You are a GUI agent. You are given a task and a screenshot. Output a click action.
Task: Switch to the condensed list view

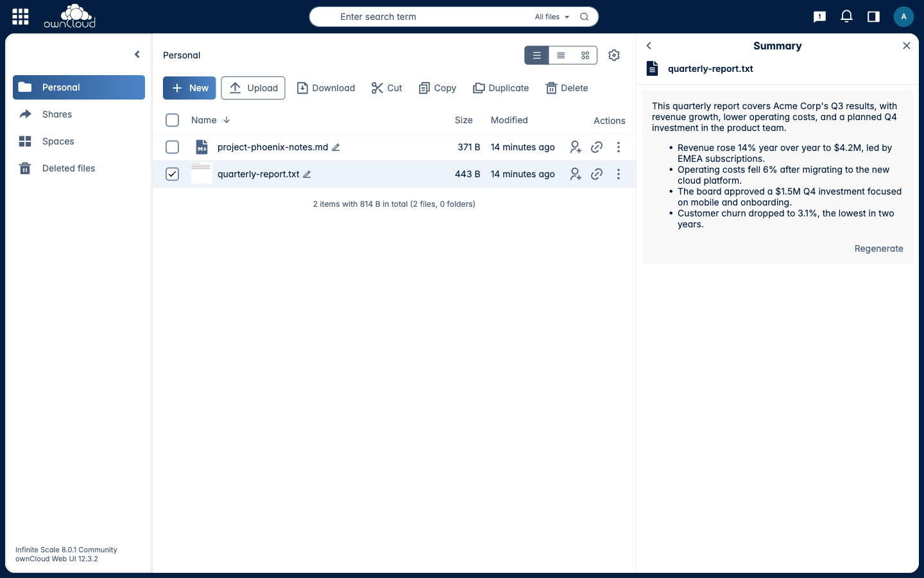point(561,55)
